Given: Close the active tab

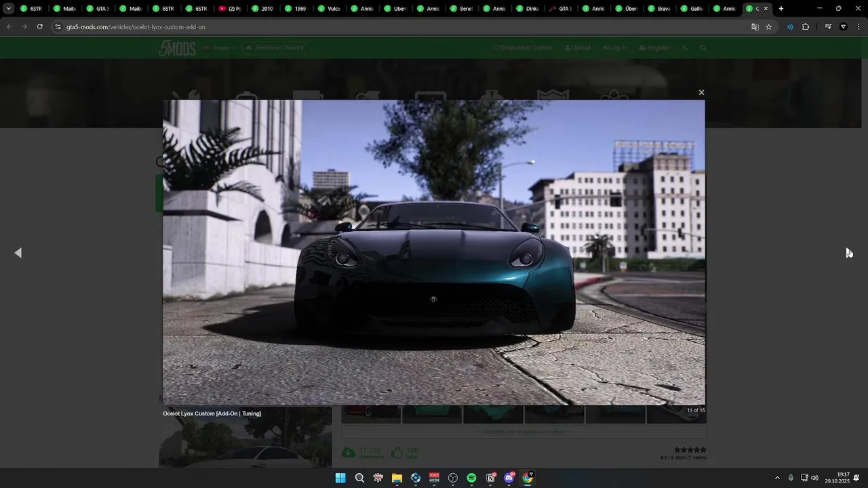Looking at the screenshot, I should [766, 9].
